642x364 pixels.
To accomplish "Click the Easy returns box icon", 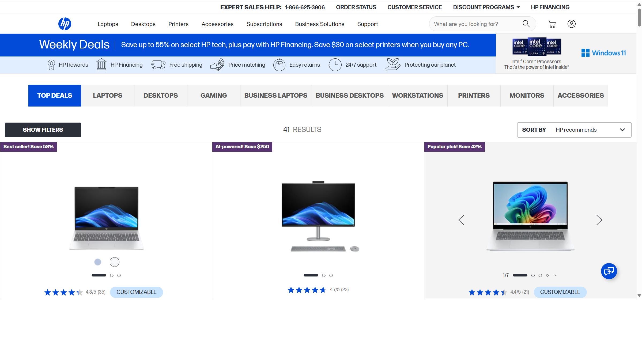I will coord(279,65).
